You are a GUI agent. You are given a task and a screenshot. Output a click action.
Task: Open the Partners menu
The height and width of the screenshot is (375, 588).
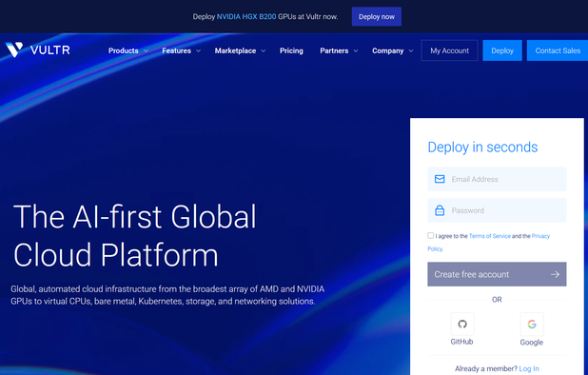[x=334, y=50]
